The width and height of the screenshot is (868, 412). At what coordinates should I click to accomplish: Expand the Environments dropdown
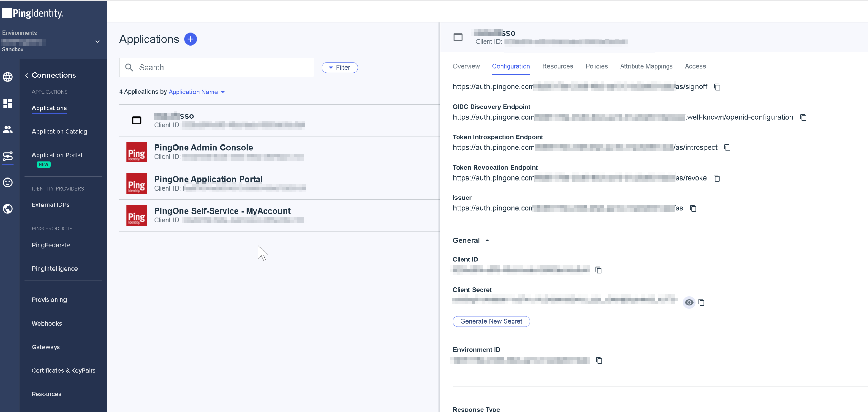pyautogui.click(x=97, y=41)
